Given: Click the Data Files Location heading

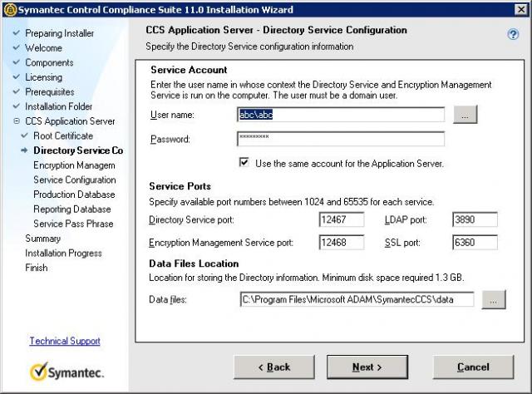Looking at the screenshot, I should 194,263.
